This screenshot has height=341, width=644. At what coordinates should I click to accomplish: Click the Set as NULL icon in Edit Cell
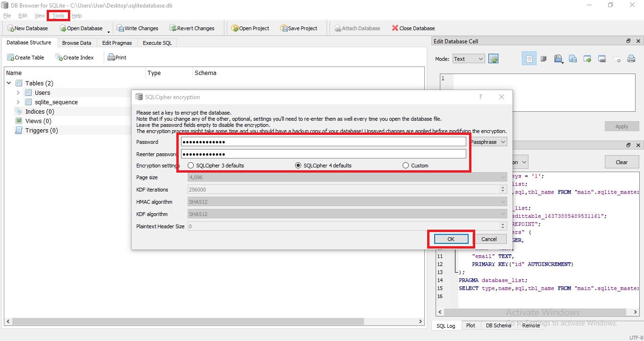[x=617, y=59]
